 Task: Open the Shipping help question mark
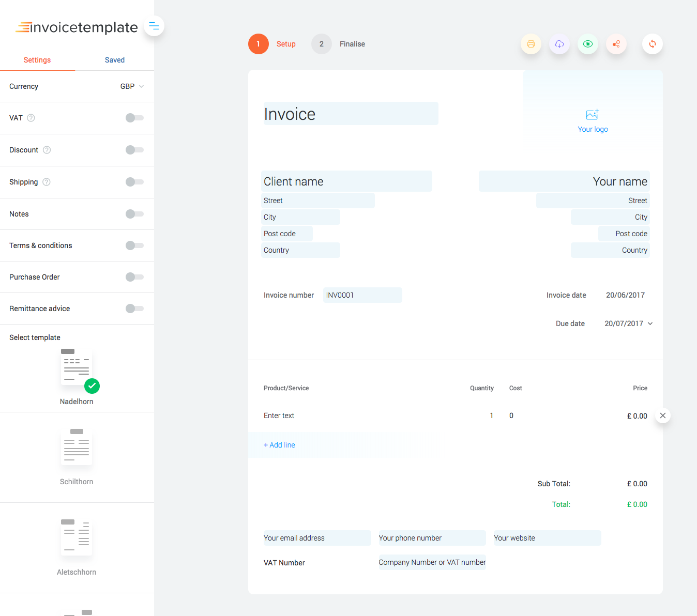pyautogui.click(x=47, y=182)
